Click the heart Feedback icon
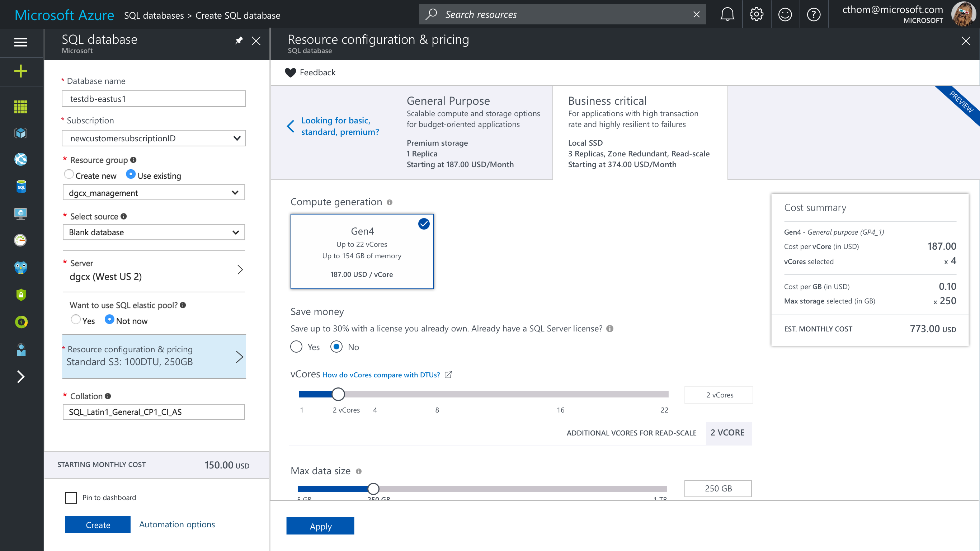Image resolution: width=980 pixels, height=551 pixels. [290, 72]
